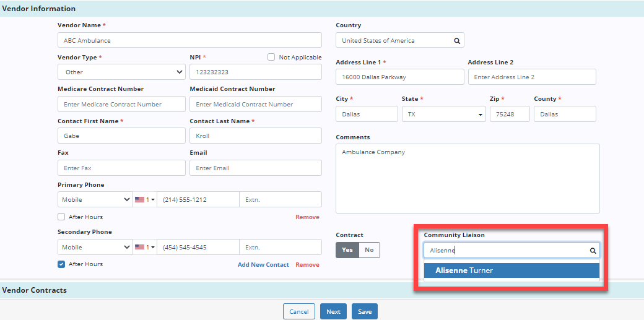Click the Save button
Screen dimensions: 644x320
[364, 311]
